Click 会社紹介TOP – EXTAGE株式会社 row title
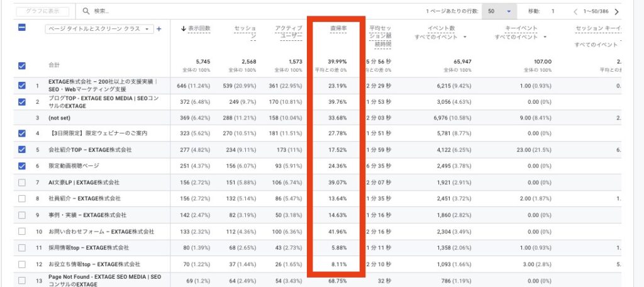This screenshot has width=644, height=287. [x=90, y=150]
